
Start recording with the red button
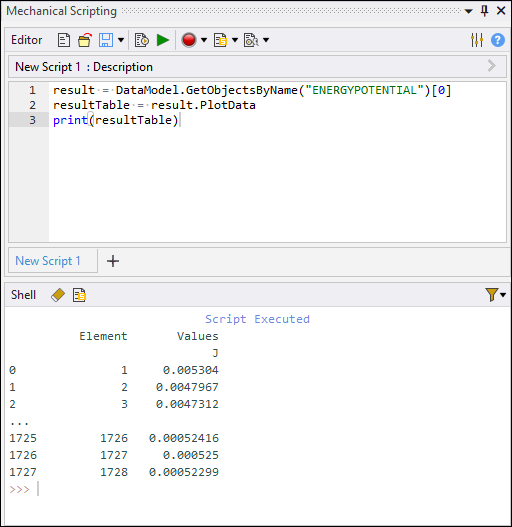coord(189,40)
